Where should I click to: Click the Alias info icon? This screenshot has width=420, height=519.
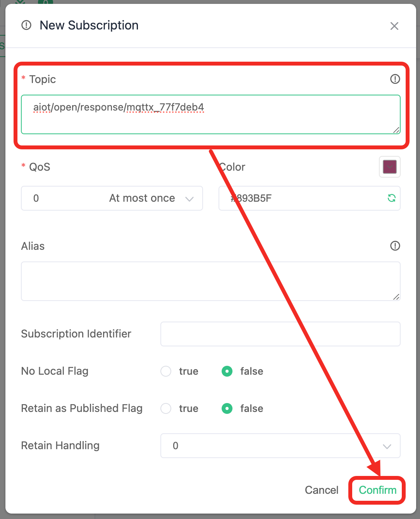(x=395, y=246)
